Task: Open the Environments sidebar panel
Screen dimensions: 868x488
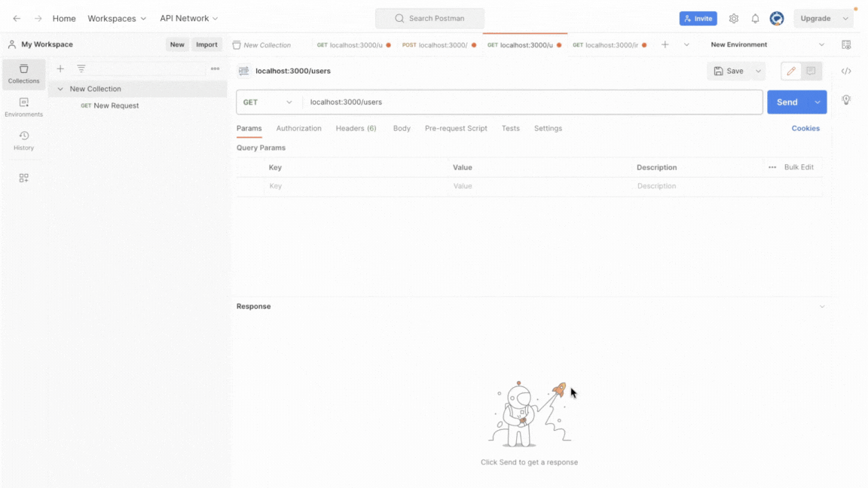Action: pyautogui.click(x=24, y=108)
